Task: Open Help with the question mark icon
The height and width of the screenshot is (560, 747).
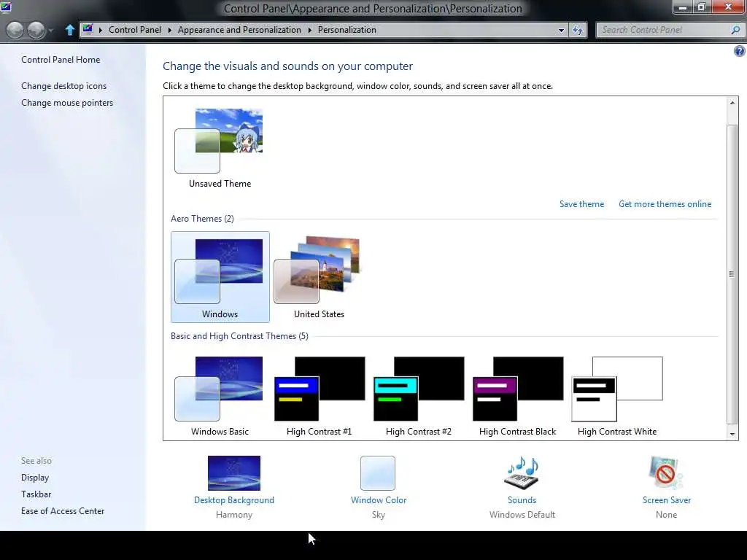Action: 740,52
